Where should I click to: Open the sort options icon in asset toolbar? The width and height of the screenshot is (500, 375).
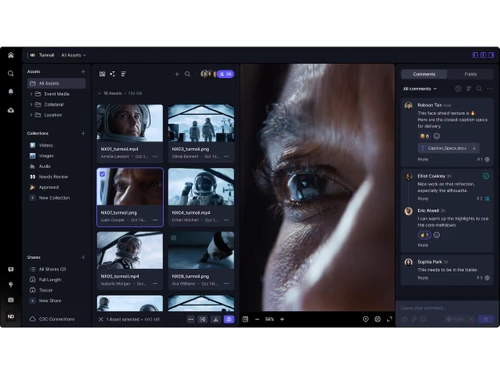(x=124, y=74)
